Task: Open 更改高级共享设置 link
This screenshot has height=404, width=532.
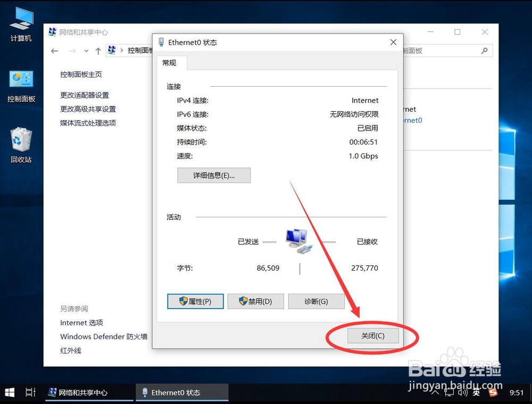Action: (88, 109)
